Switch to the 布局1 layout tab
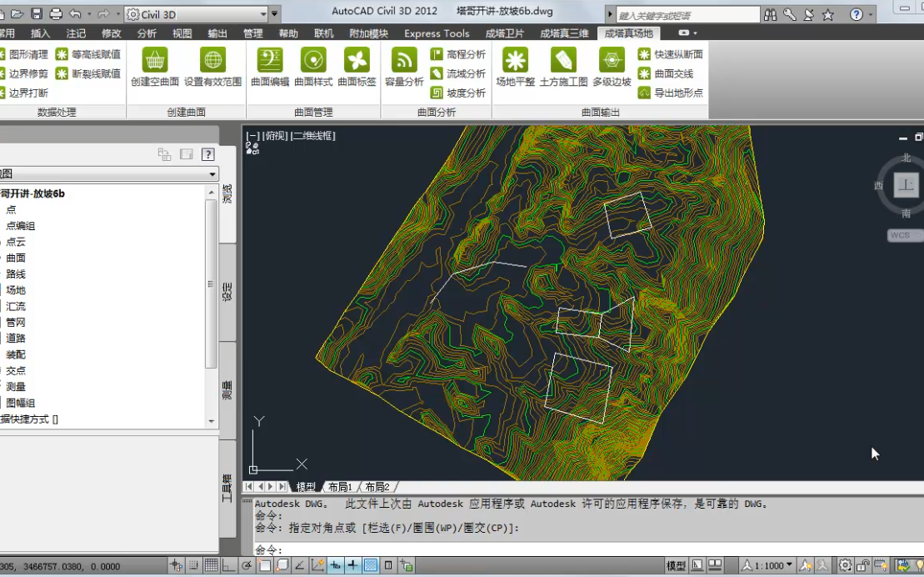The width and height of the screenshot is (924, 577). click(x=342, y=486)
